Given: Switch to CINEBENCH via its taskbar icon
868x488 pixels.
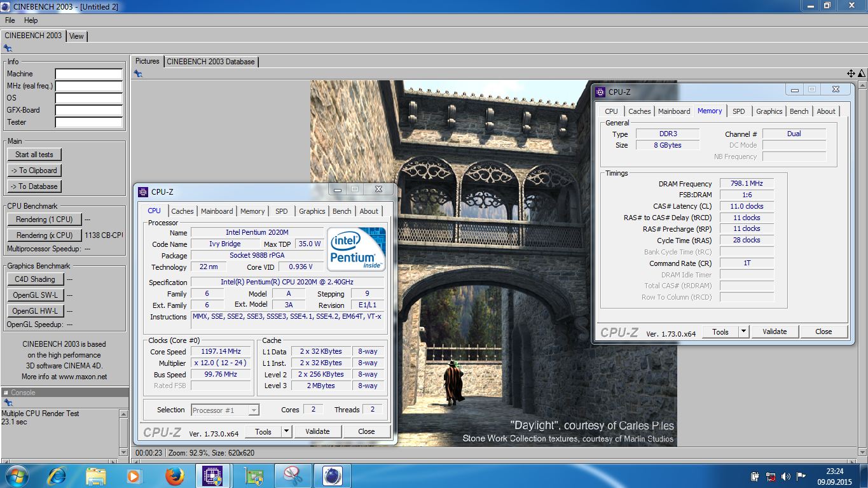Looking at the screenshot, I should click(332, 476).
